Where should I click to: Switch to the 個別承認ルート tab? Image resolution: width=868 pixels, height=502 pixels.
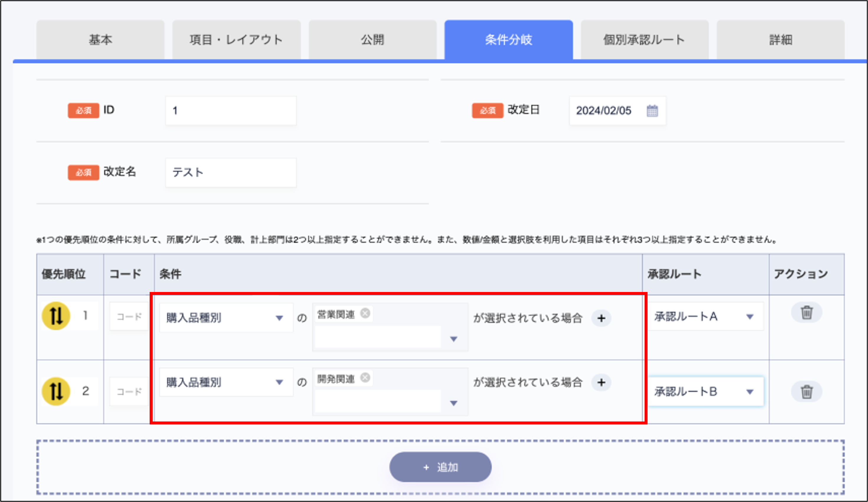(643, 39)
